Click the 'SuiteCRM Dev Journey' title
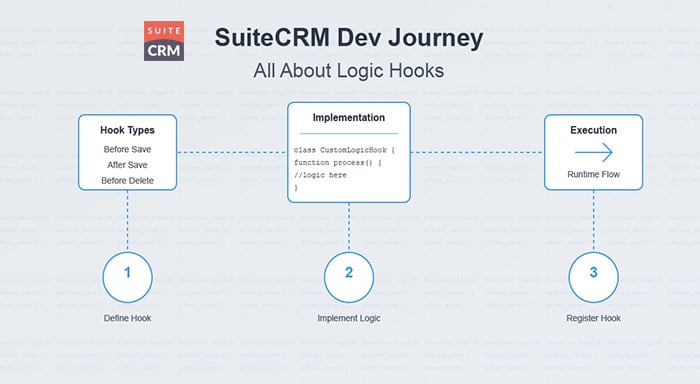The width and height of the screenshot is (700, 384). 349,38
